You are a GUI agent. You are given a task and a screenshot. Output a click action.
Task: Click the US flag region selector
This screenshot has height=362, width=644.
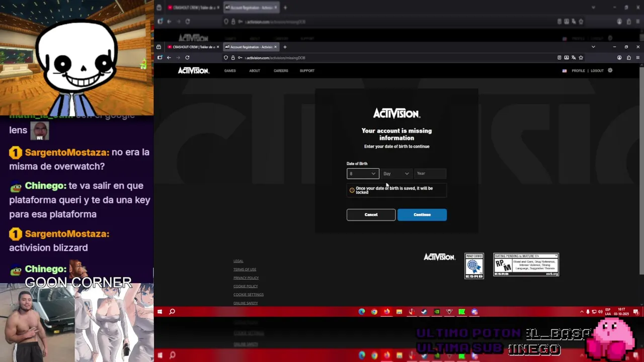[565, 71]
